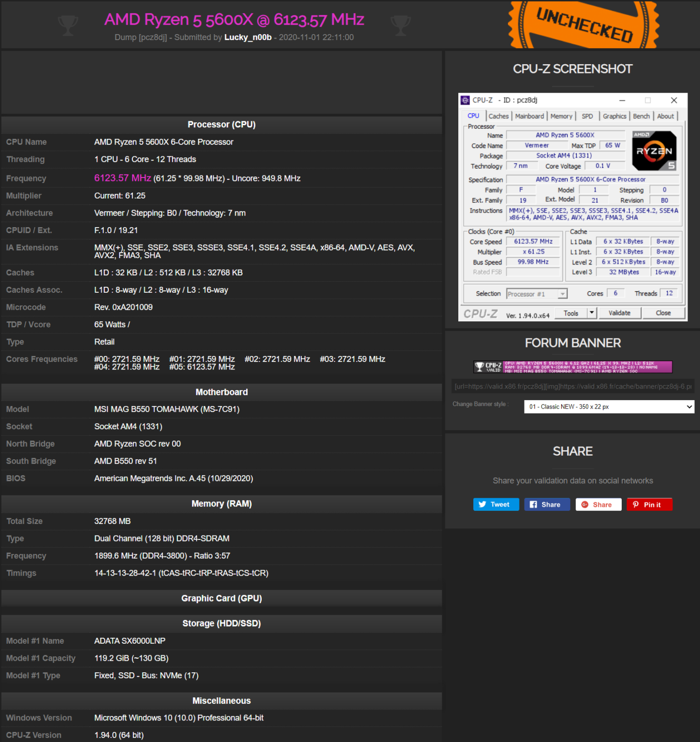The height and width of the screenshot is (742, 700).
Task: Click the right trophy icon in header
Action: (x=401, y=25)
